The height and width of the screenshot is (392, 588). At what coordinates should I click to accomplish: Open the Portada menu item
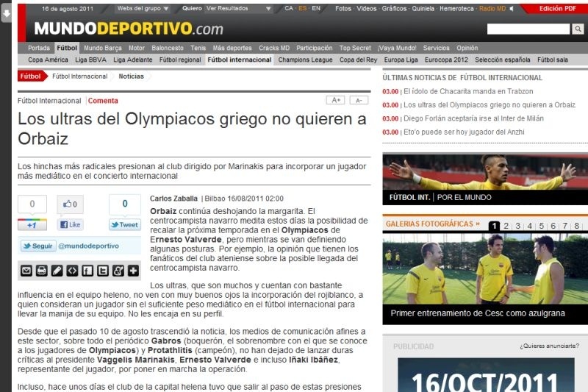pos(39,48)
